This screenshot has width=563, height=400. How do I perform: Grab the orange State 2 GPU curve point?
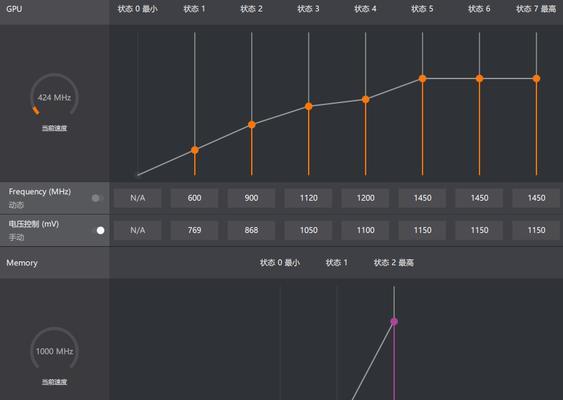252,125
